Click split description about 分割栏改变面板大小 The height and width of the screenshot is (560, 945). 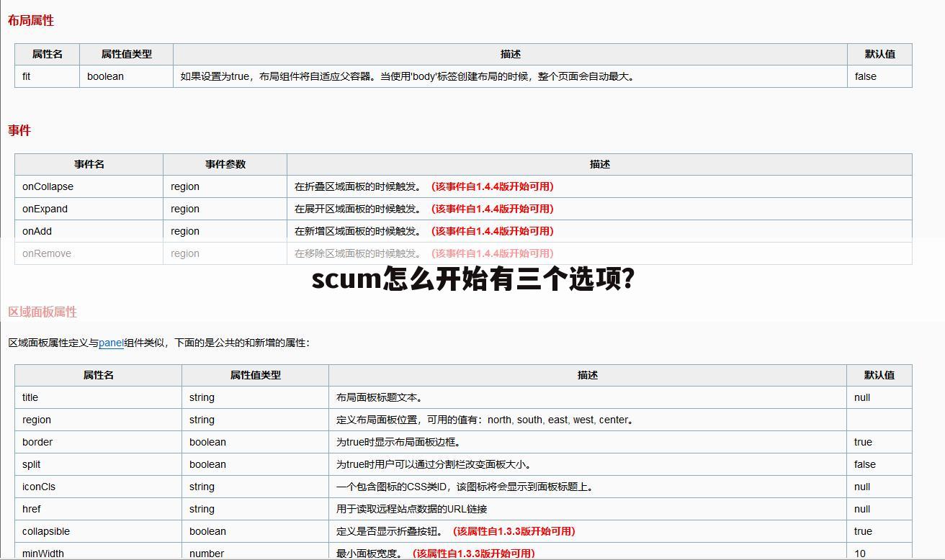(x=436, y=464)
